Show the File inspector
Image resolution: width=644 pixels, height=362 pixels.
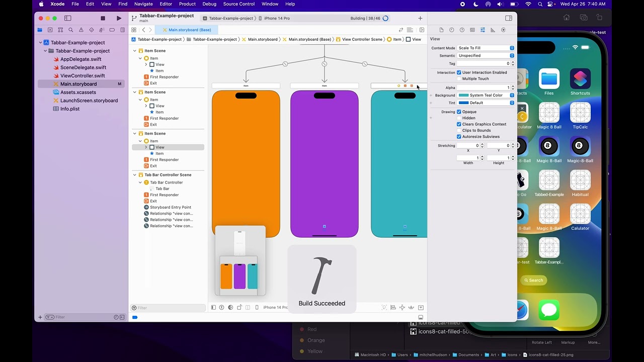tap(441, 30)
